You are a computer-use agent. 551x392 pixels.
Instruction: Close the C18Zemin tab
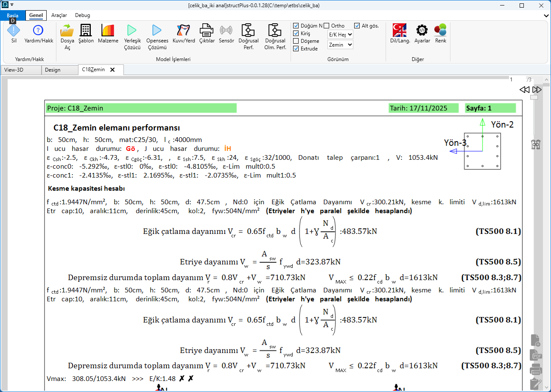112,70
